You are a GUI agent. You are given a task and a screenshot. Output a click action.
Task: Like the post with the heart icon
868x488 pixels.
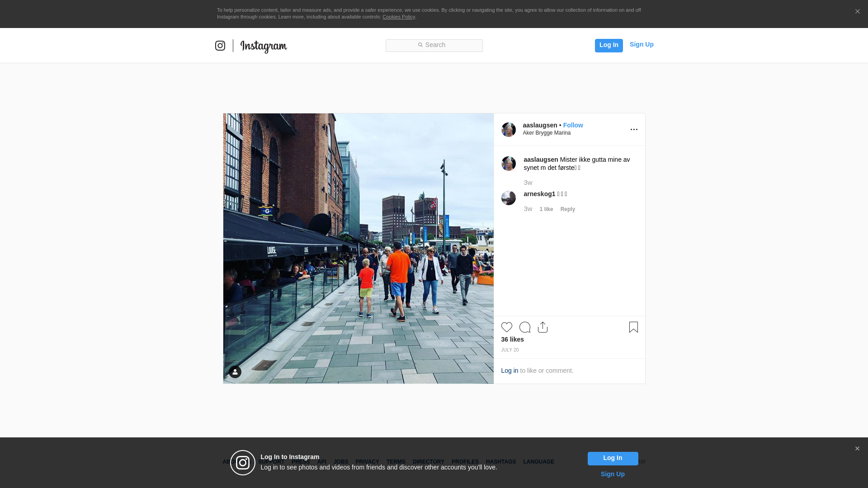click(x=507, y=327)
